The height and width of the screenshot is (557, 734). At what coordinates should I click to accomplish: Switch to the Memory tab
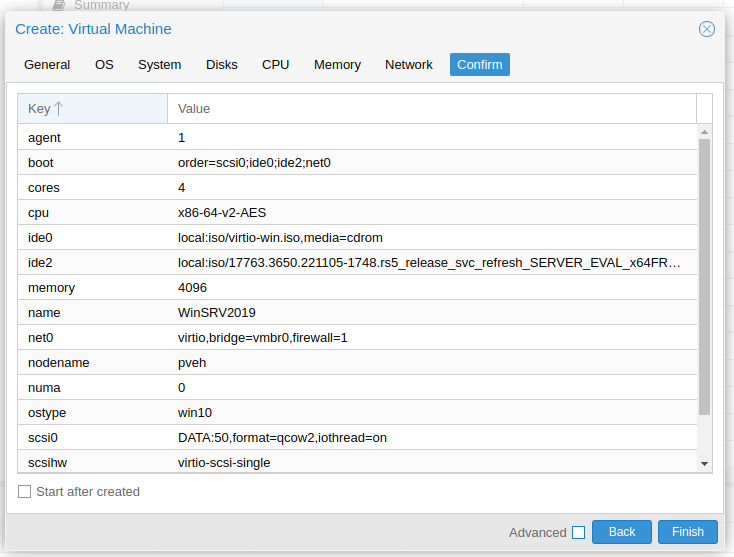click(x=338, y=65)
